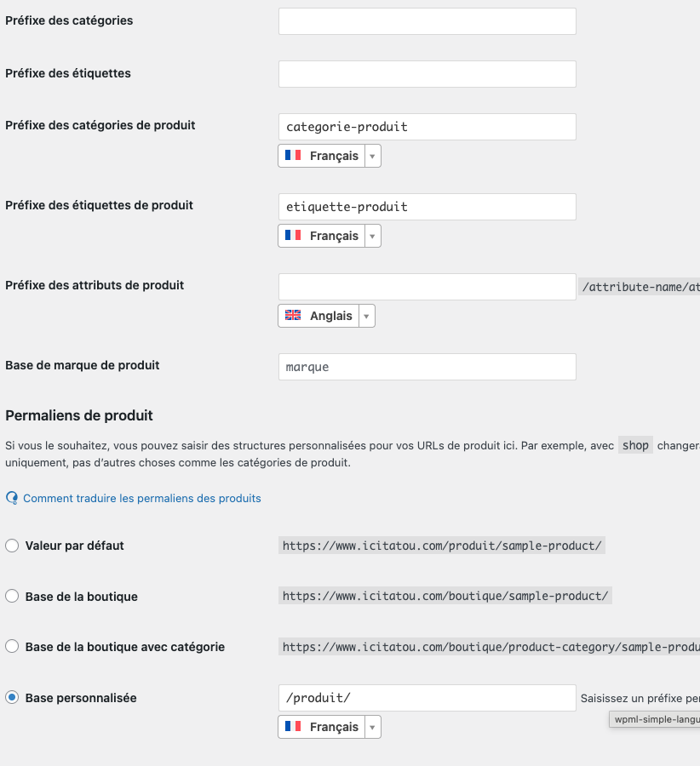The height and width of the screenshot is (766, 700).
Task: Focus the 'Base de marque de produit' field
Action: click(427, 367)
